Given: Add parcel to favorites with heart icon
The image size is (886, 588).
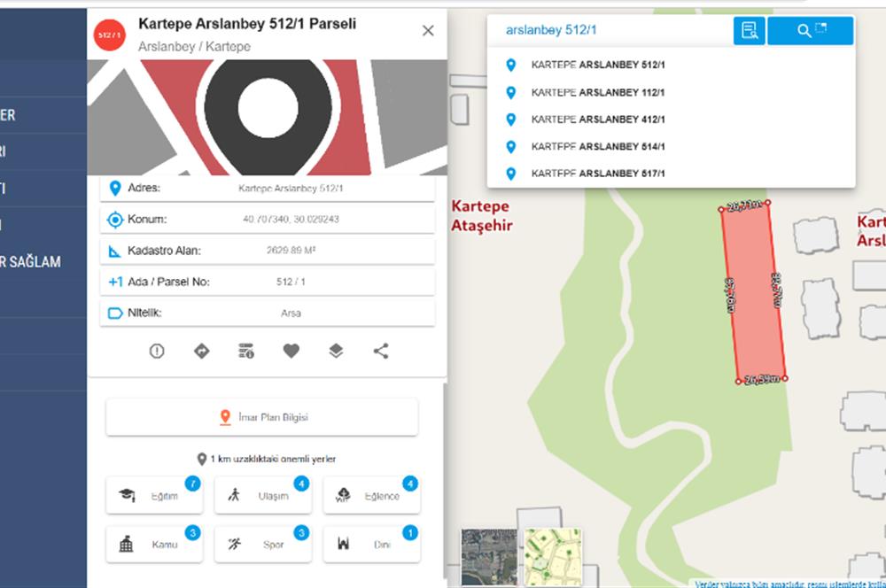Looking at the screenshot, I should point(291,351).
